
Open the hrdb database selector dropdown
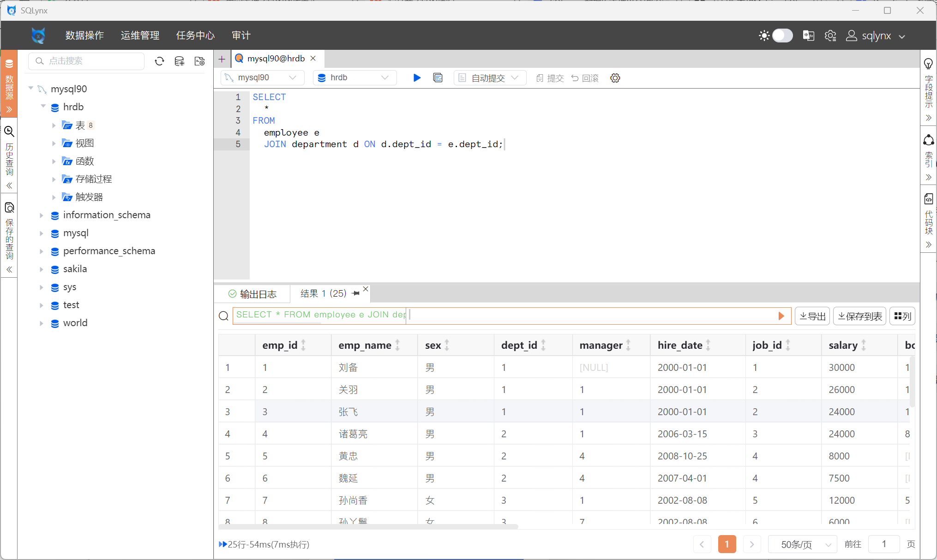[354, 78]
